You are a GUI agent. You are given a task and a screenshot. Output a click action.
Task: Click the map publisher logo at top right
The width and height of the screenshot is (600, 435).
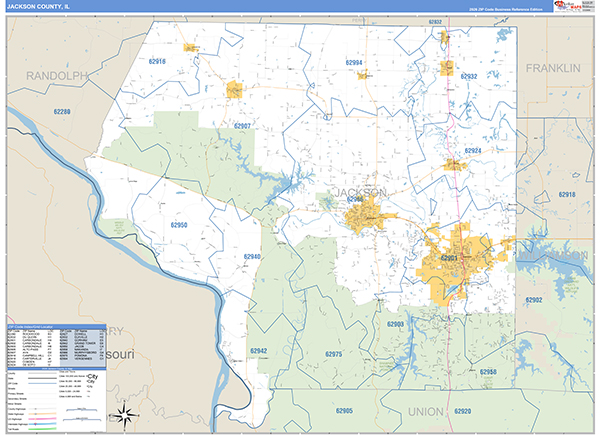[567, 5]
